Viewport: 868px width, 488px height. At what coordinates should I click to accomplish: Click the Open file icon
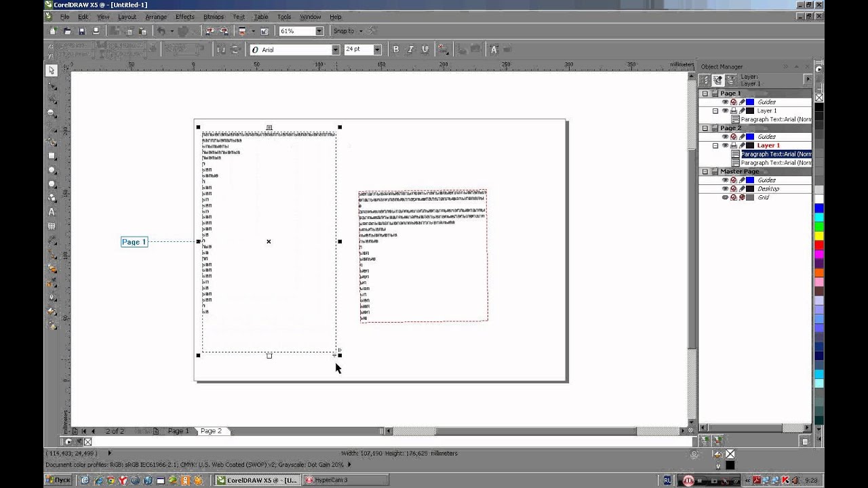point(67,31)
